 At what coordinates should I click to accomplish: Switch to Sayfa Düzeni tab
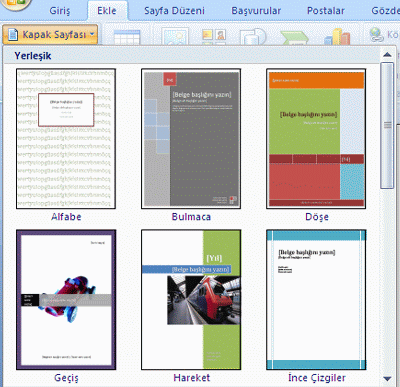point(174,11)
